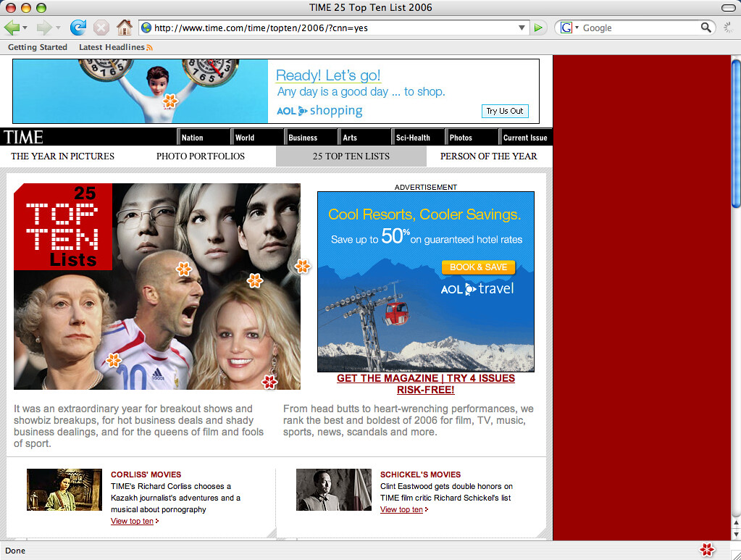741x560 pixels.
Task: Click the Schickel's Movies thumbnail
Action: point(334,490)
